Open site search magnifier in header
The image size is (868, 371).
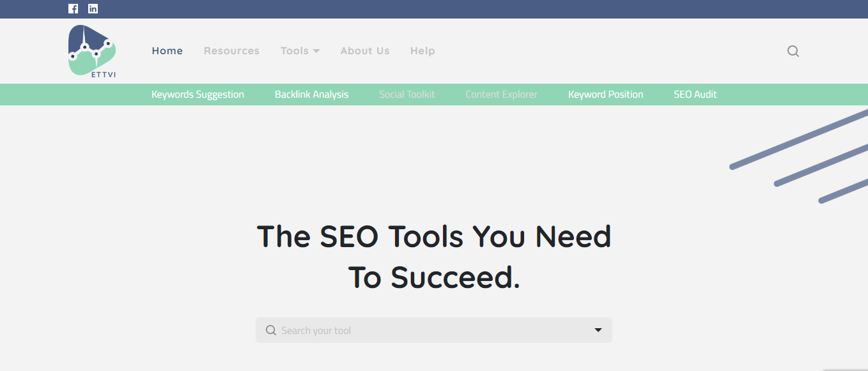point(793,51)
